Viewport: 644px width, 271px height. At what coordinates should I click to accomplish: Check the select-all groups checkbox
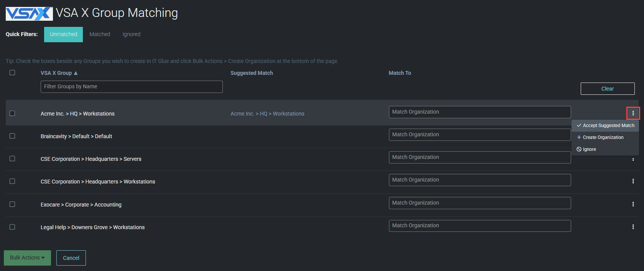12,73
